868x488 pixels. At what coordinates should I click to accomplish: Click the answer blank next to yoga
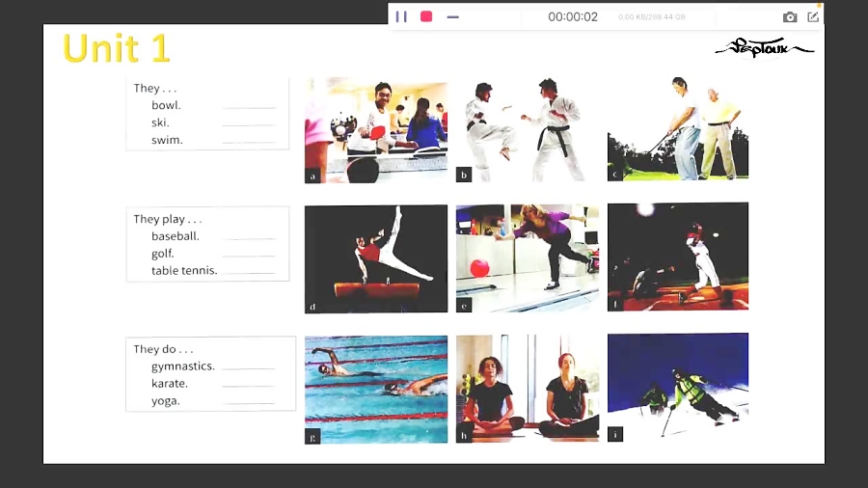coord(249,402)
